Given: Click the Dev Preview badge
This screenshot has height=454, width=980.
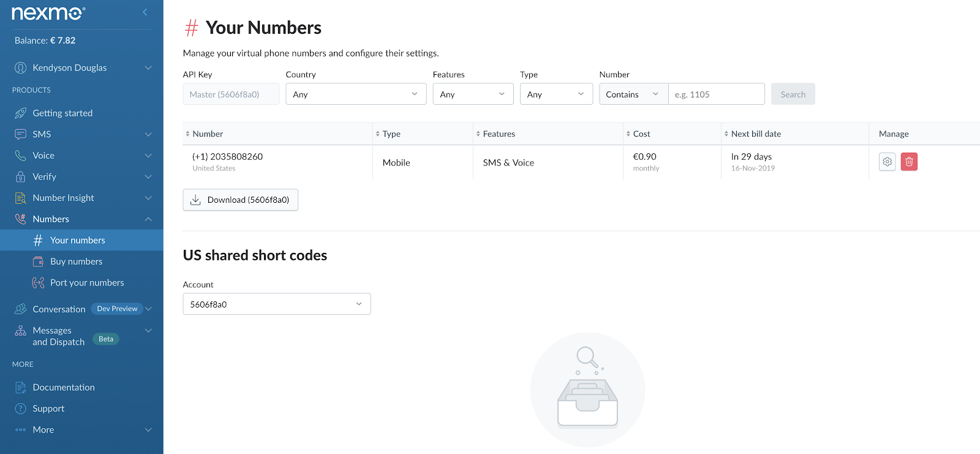Looking at the screenshot, I should [117, 309].
